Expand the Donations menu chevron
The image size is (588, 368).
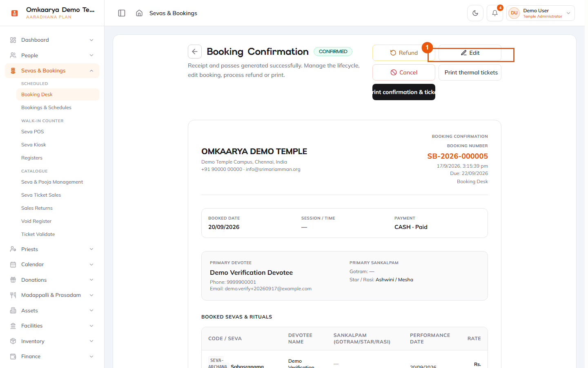point(91,280)
